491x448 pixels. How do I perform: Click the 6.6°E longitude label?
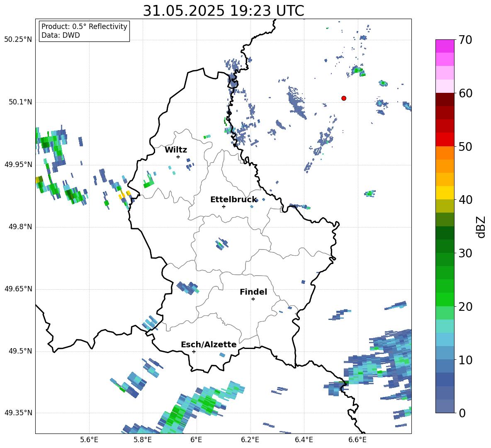point(357,440)
